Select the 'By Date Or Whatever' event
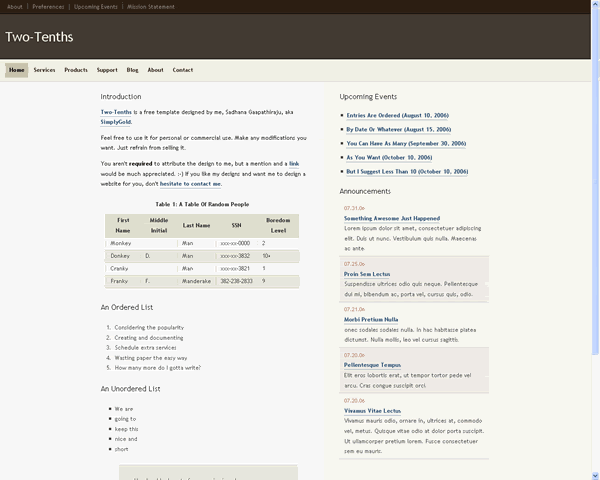Viewport: 600px width, 480px height. tap(398, 129)
